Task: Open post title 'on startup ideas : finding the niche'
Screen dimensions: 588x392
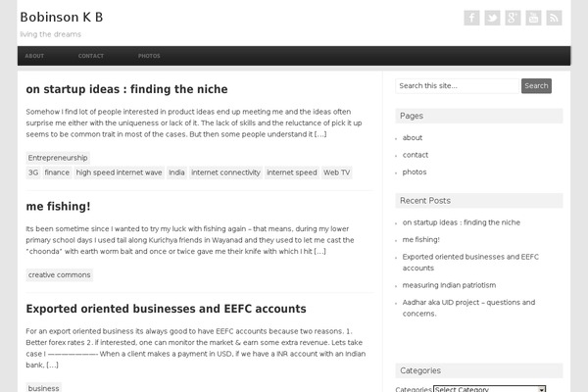Action: pyautogui.click(x=126, y=89)
